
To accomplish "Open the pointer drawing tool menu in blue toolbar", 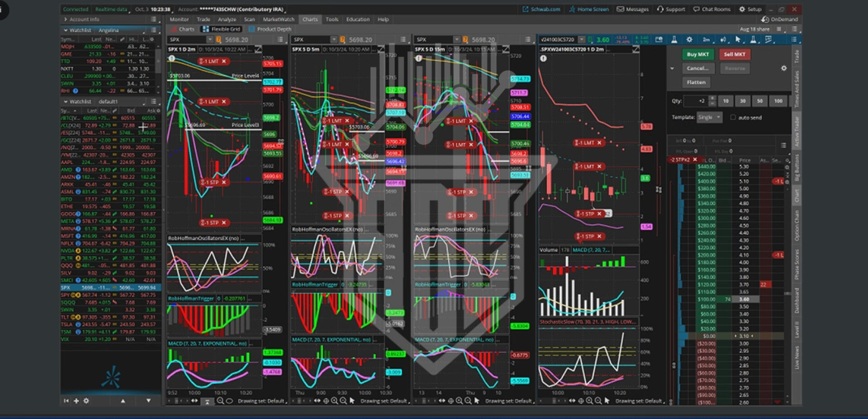I will (x=738, y=39).
